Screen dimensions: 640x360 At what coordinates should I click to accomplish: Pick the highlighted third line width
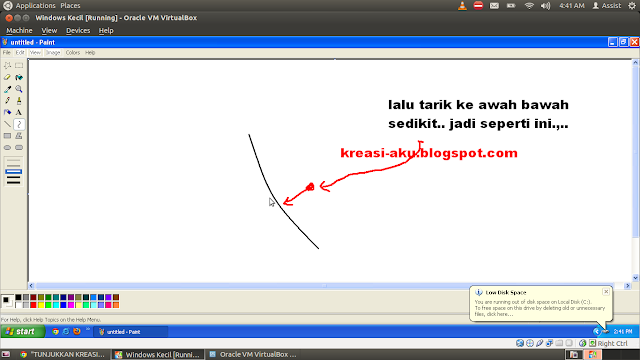13,171
